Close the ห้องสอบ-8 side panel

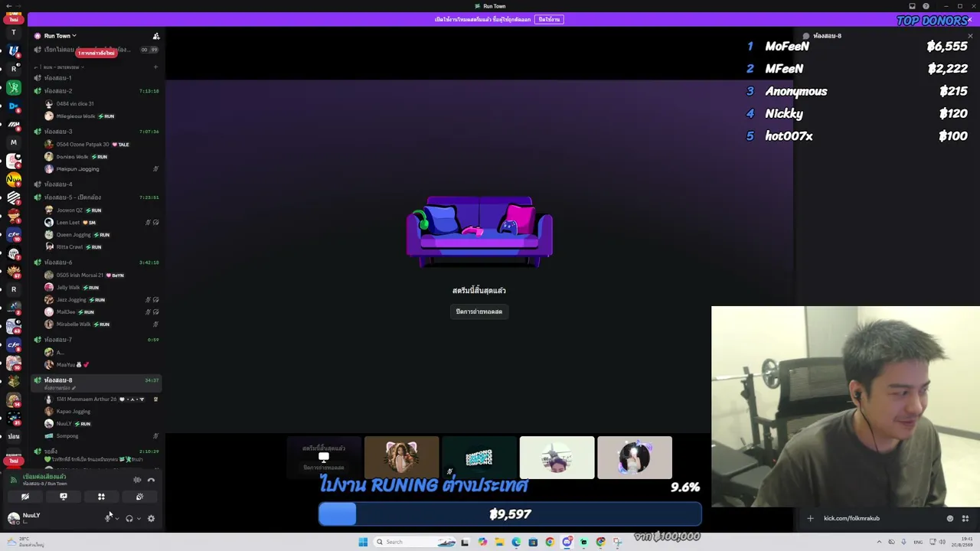(970, 36)
